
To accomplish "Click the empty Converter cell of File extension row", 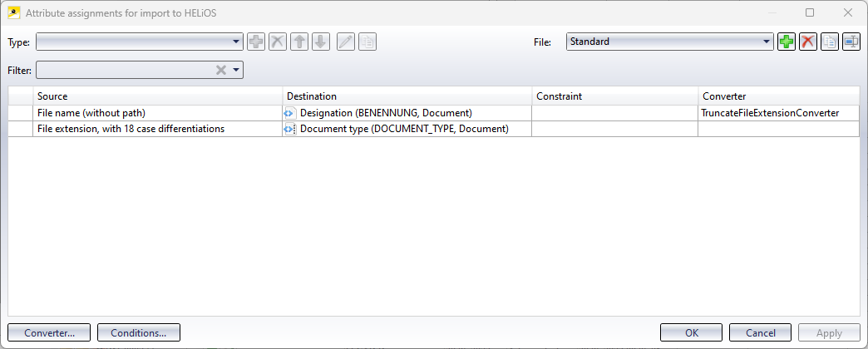I will click(x=779, y=129).
